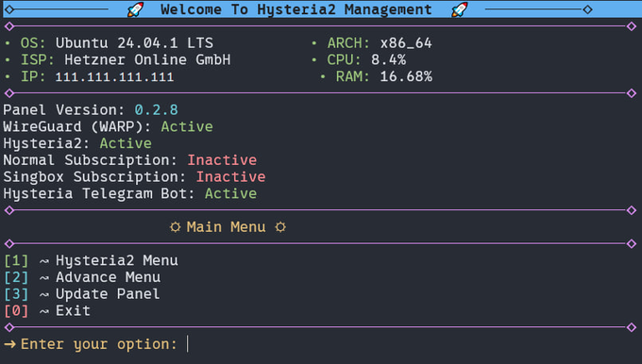Click the WireGuard (WARP): label

coord(77,126)
